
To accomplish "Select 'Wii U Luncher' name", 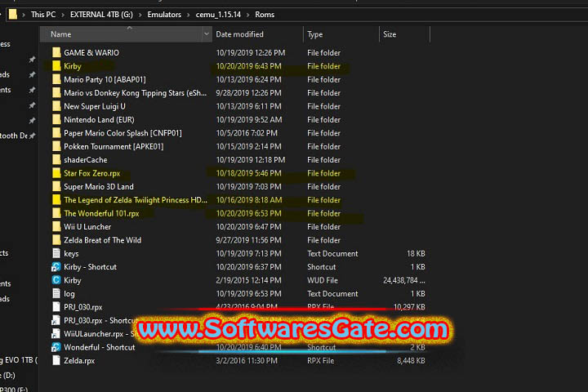I will pos(87,226).
